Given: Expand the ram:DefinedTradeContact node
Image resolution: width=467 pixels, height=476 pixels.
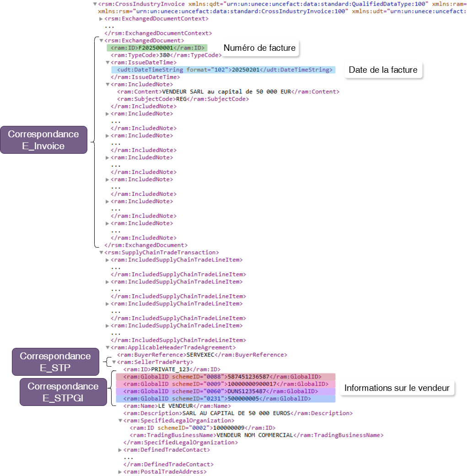Looking at the screenshot, I should (x=120, y=450).
